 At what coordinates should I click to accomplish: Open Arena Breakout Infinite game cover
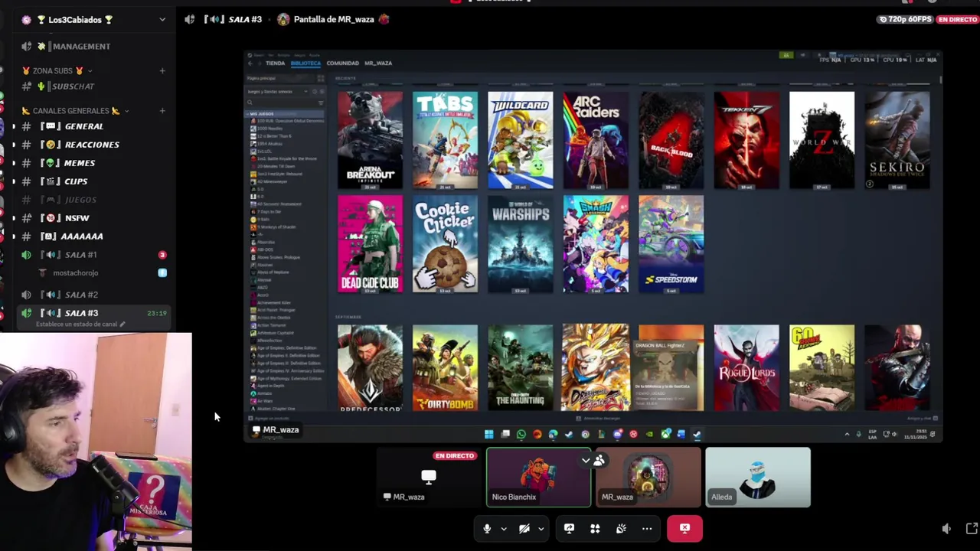click(370, 140)
